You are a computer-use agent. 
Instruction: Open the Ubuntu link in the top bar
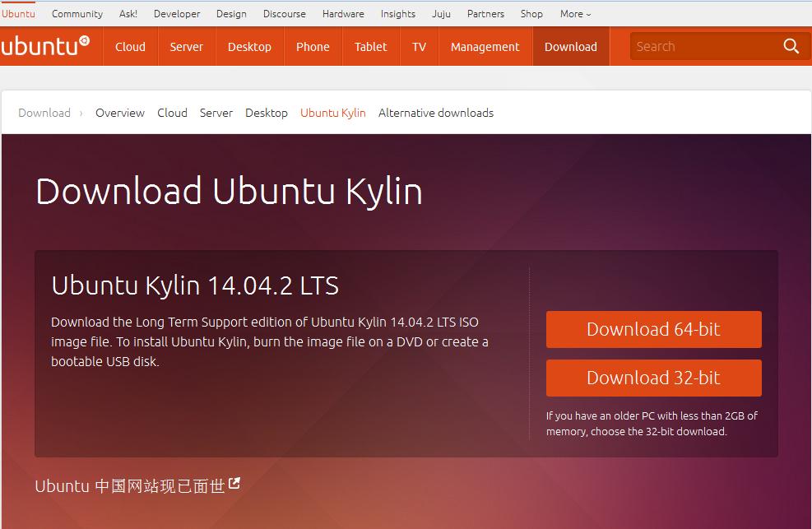18,14
